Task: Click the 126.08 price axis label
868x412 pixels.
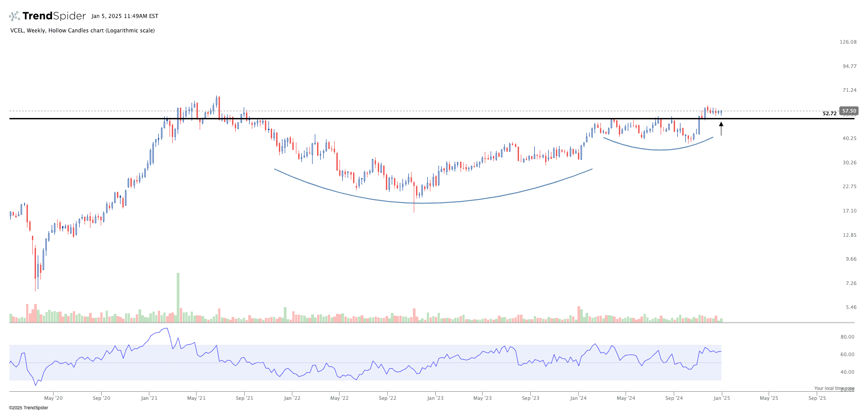Action: [x=848, y=42]
